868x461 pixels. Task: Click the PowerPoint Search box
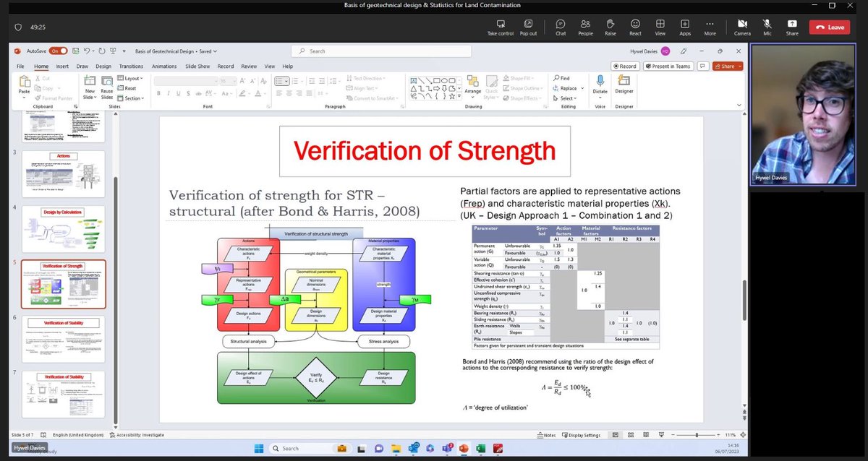[x=381, y=51]
